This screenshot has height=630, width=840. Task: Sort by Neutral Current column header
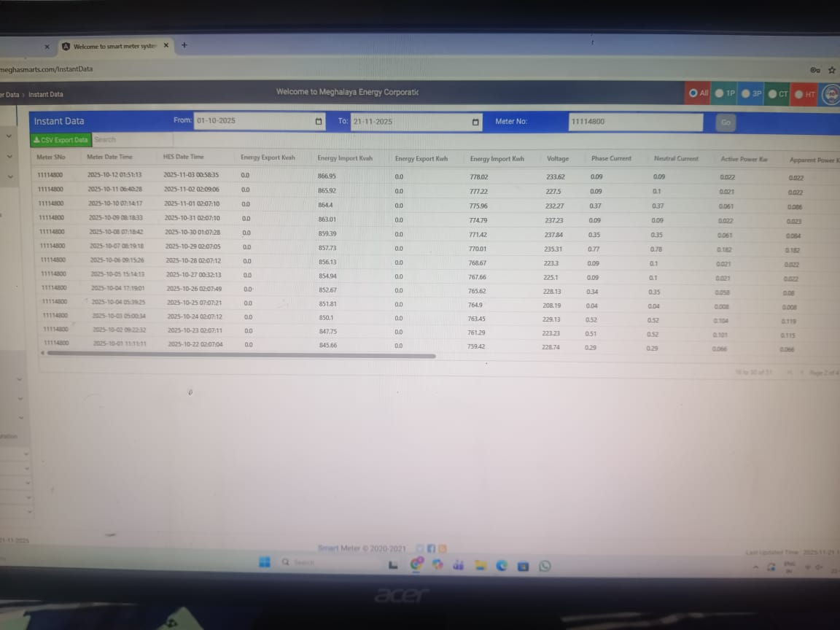point(676,159)
